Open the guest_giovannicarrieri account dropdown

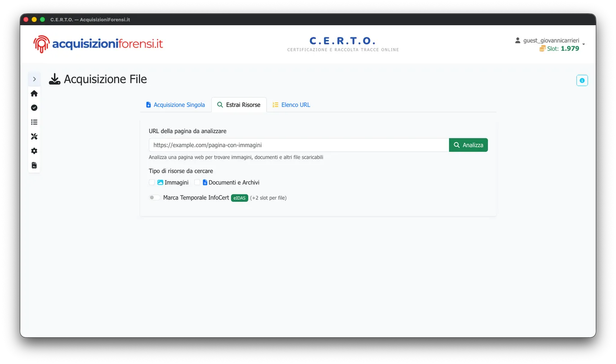pyautogui.click(x=550, y=40)
